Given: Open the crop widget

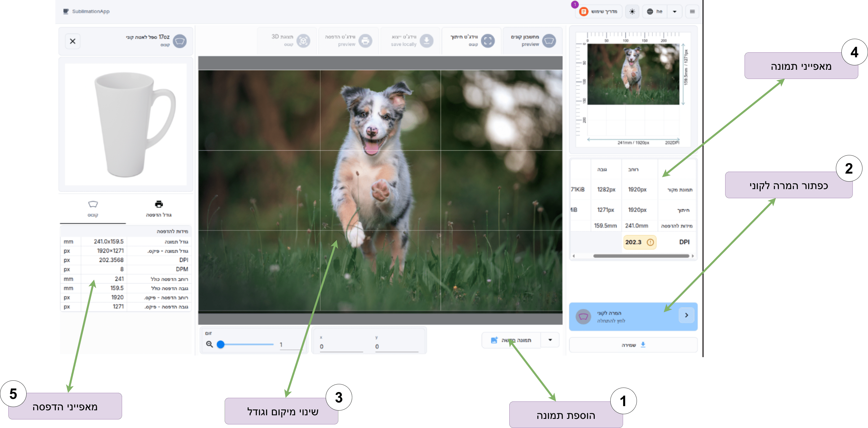Looking at the screenshot, I should 472,40.
